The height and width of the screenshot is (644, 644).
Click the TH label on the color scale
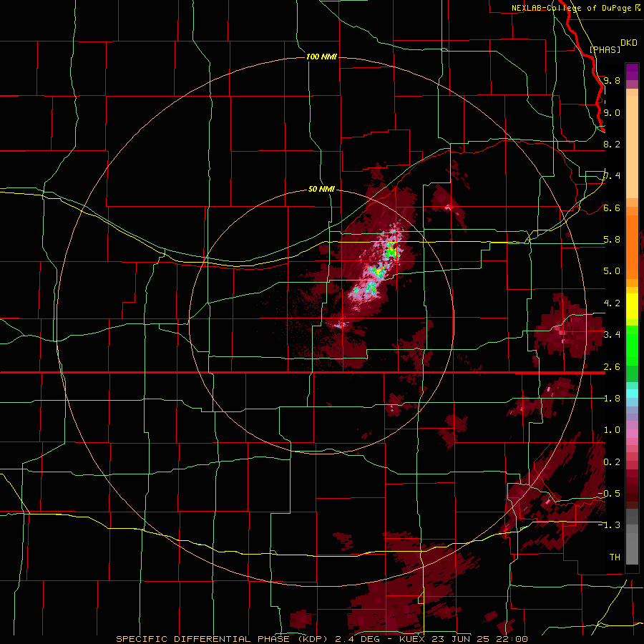point(615,557)
